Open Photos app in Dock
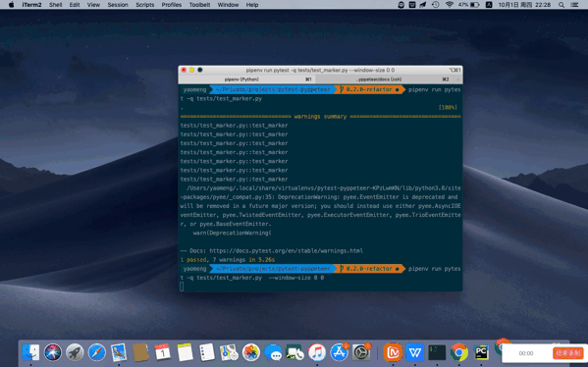588x367 pixels. [x=251, y=352]
